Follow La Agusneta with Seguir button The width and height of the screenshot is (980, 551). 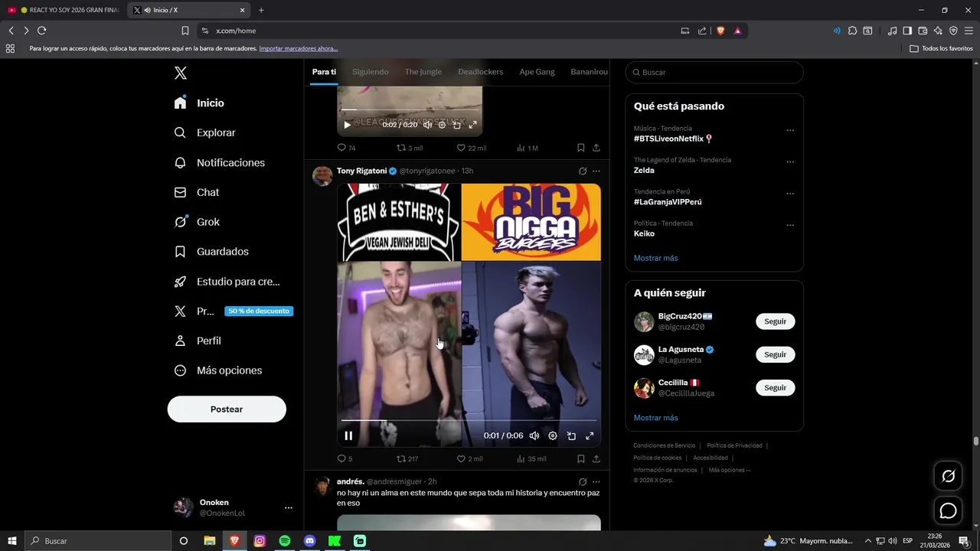pyautogui.click(x=775, y=354)
